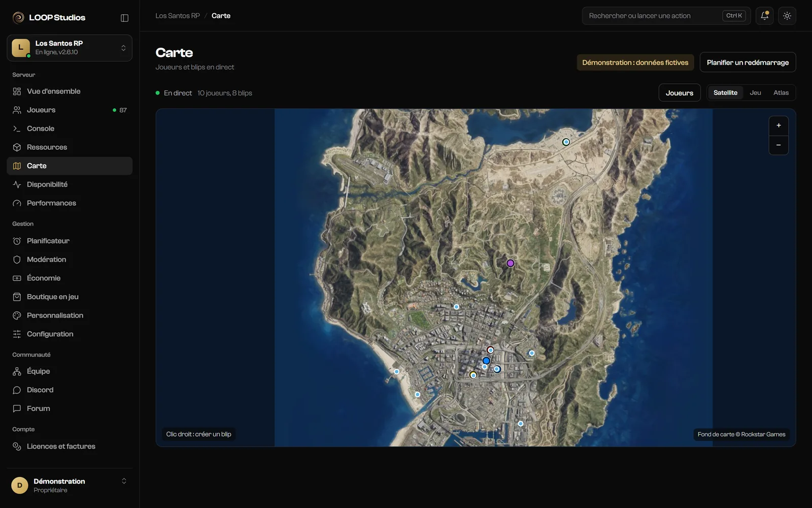Click Démonstration : données fictives badge
Viewport: 812px width, 508px height.
(x=635, y=62)
